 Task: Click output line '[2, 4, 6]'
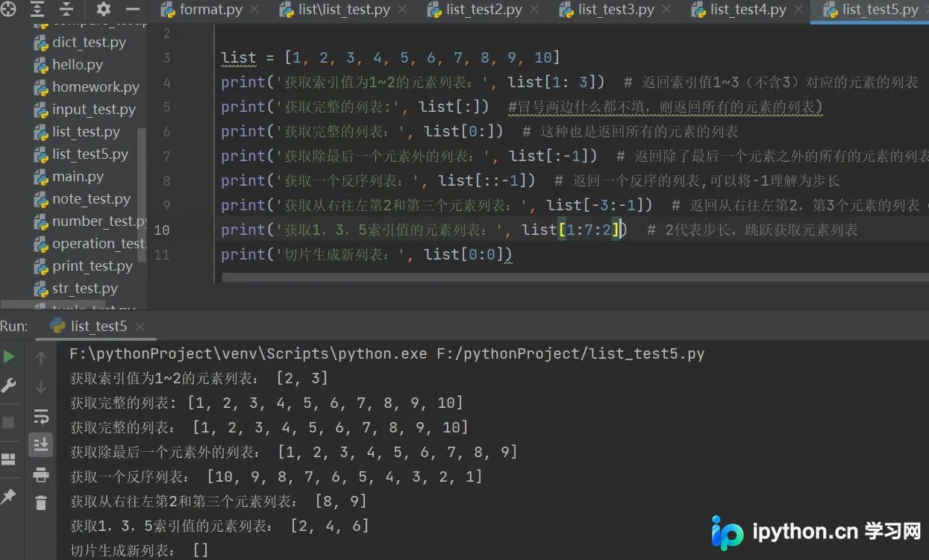330,526
